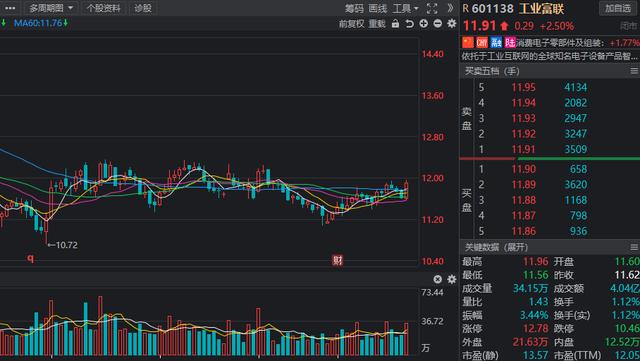This screenshot has width=640, height=361.
Task: Click sell volume 4134
Action: tap(576, 87)
